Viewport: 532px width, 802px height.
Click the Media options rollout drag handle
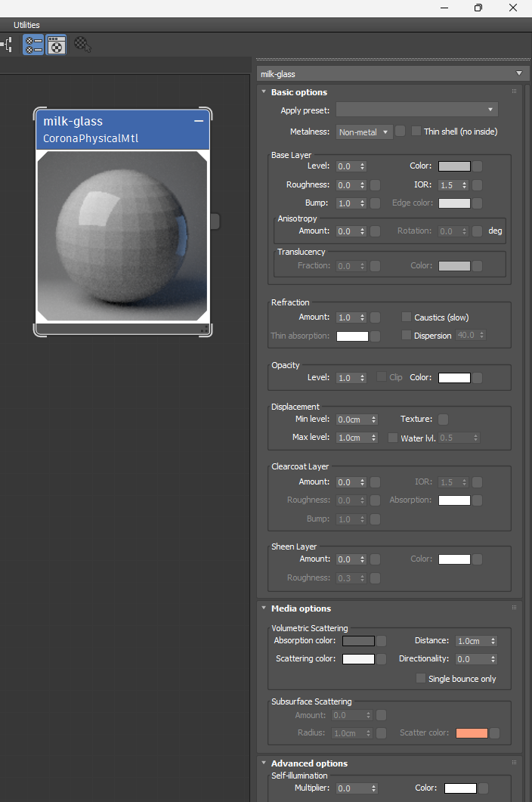coord(514,608)
